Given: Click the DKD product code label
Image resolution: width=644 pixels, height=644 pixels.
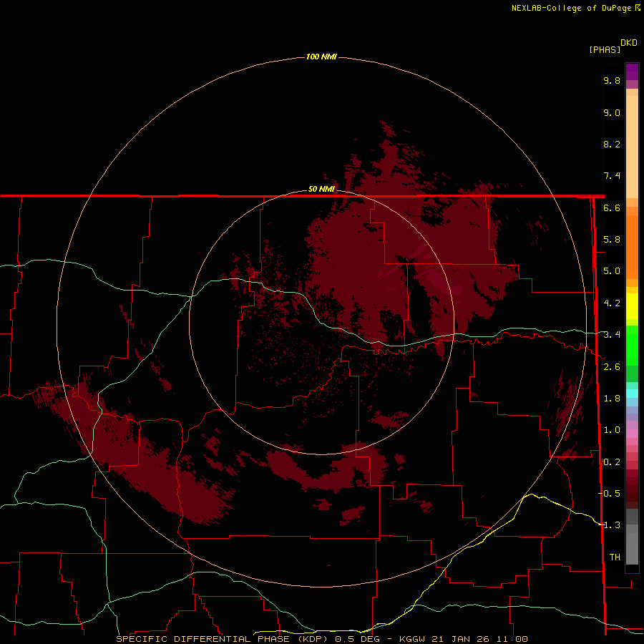Looking at the screenshot, I should click(x=629, y=43).
